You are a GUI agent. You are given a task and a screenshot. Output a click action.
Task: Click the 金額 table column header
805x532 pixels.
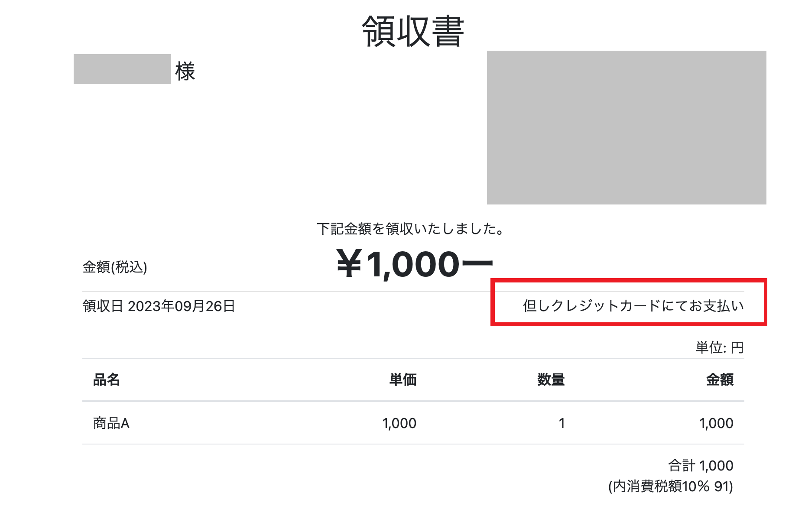(x=720, y=380)
